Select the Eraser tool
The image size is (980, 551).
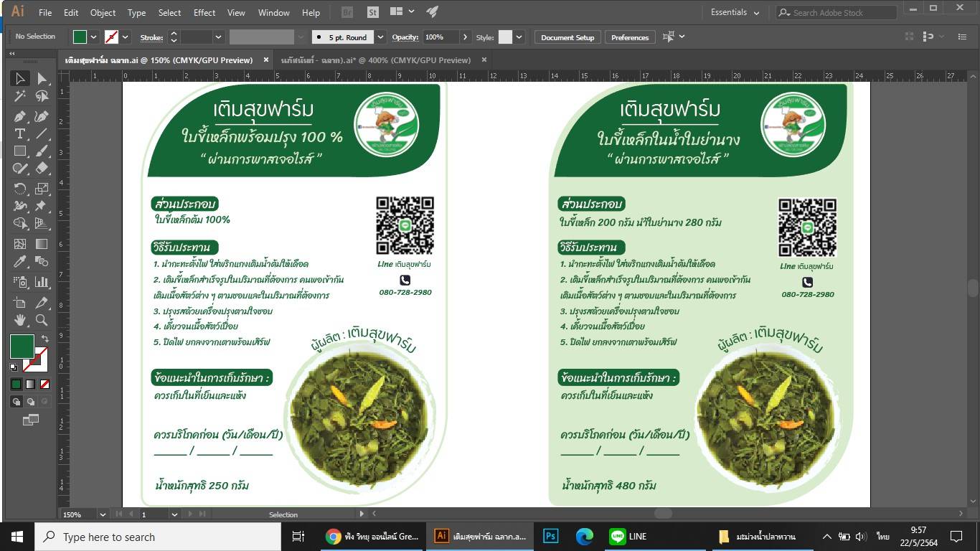click(42, 169)
